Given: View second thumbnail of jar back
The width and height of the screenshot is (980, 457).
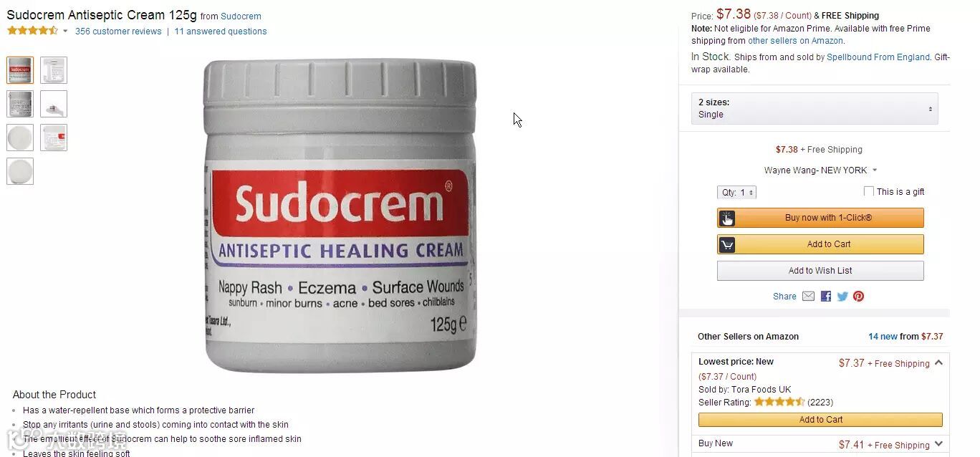Looking at the screenshot, I should [x=54, y=70].
